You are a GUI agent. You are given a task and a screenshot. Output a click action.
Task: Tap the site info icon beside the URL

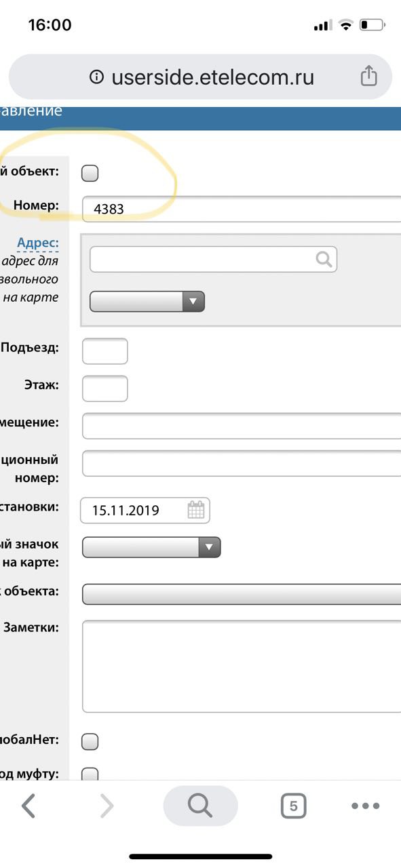coord(97,77)
